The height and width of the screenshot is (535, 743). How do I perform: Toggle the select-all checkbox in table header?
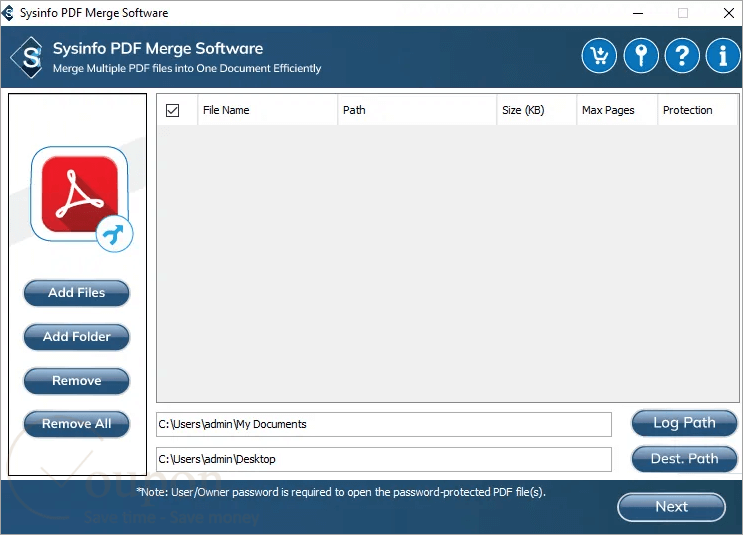click(x=172, y=110)
